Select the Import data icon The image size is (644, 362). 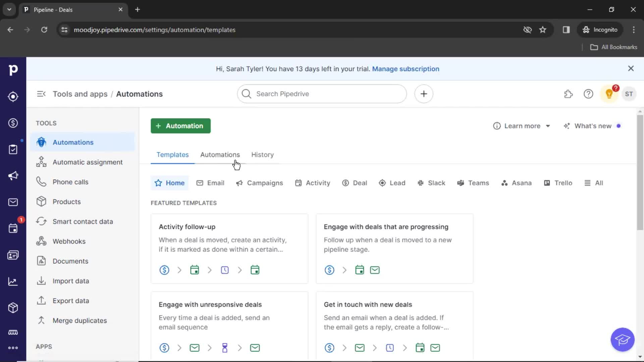click(41, 280)
